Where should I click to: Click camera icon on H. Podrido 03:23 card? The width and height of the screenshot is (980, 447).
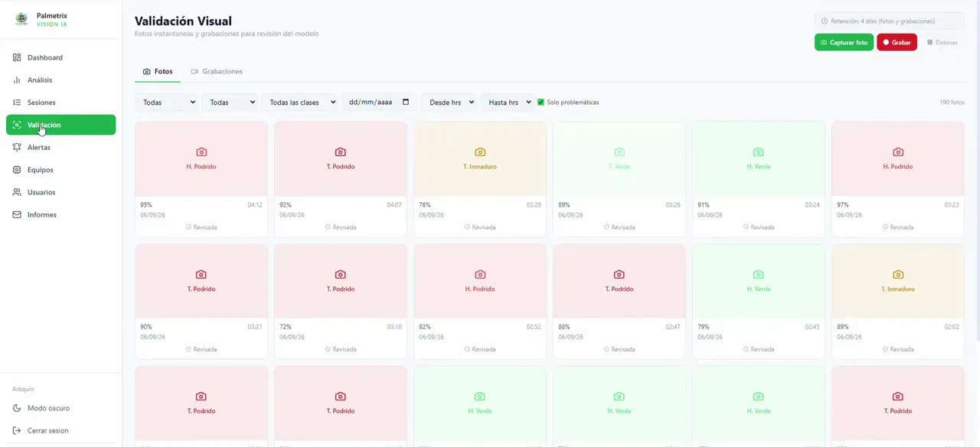point(898,152)
